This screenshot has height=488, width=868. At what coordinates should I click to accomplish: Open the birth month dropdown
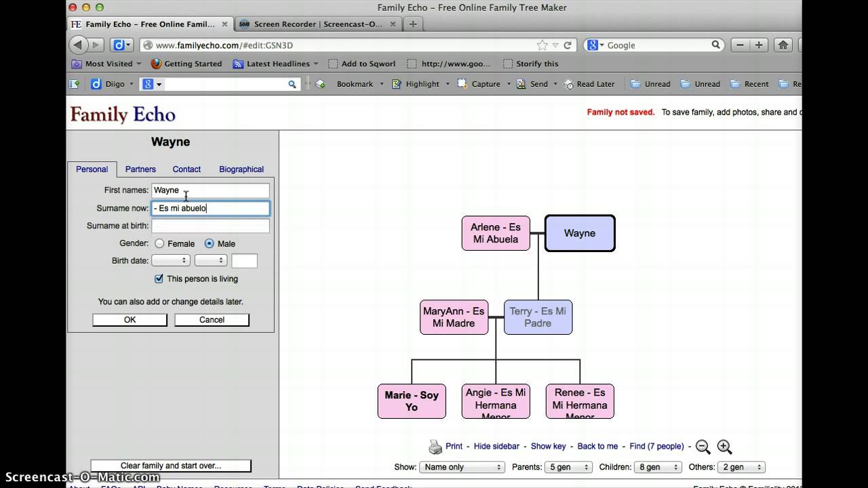point(171,260)
